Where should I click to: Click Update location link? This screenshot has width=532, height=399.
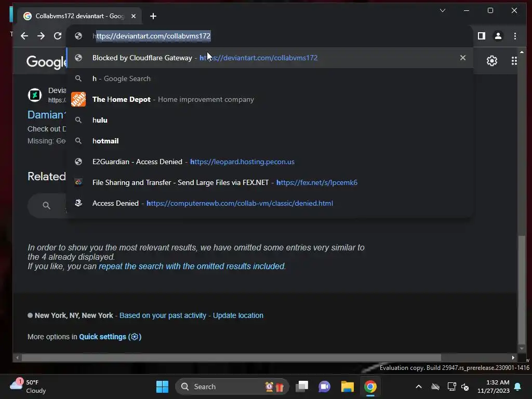238,315
